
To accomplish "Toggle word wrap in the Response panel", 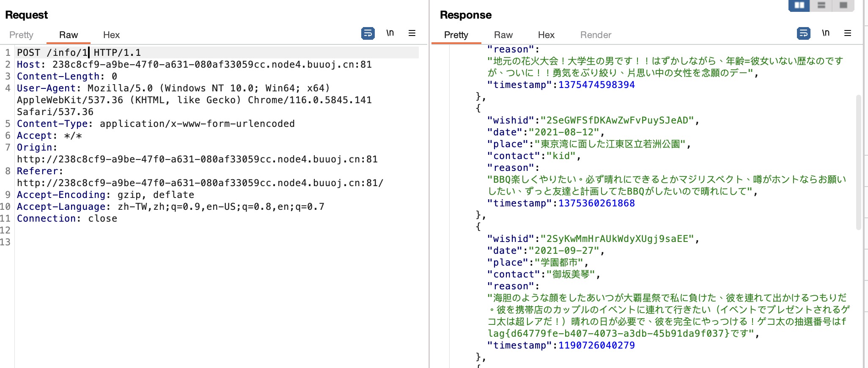I will click(x=803, y=33).
